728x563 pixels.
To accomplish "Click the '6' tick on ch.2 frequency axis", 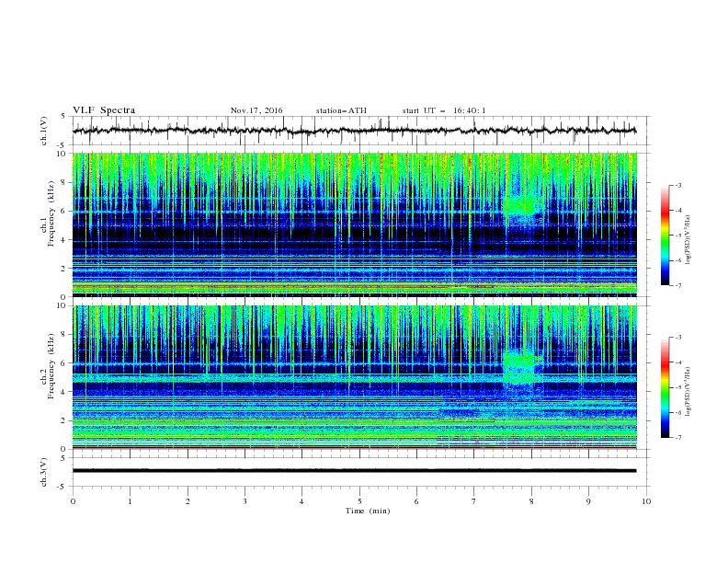I will point(65,362).
